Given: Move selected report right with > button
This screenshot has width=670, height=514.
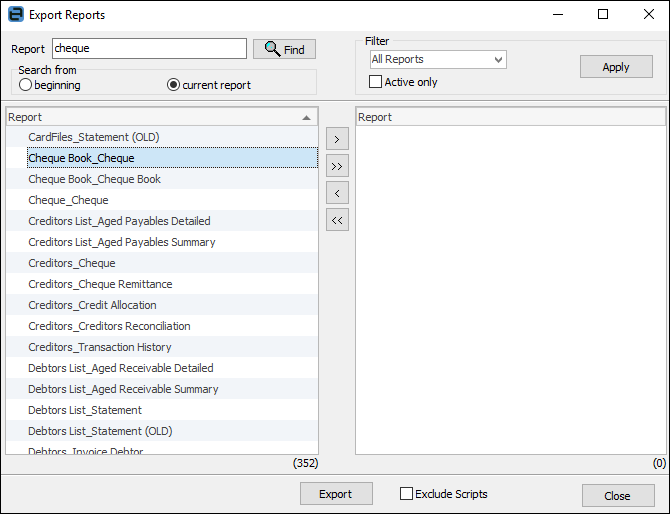Looking at the screenshot, I should [x=337, y=139].
